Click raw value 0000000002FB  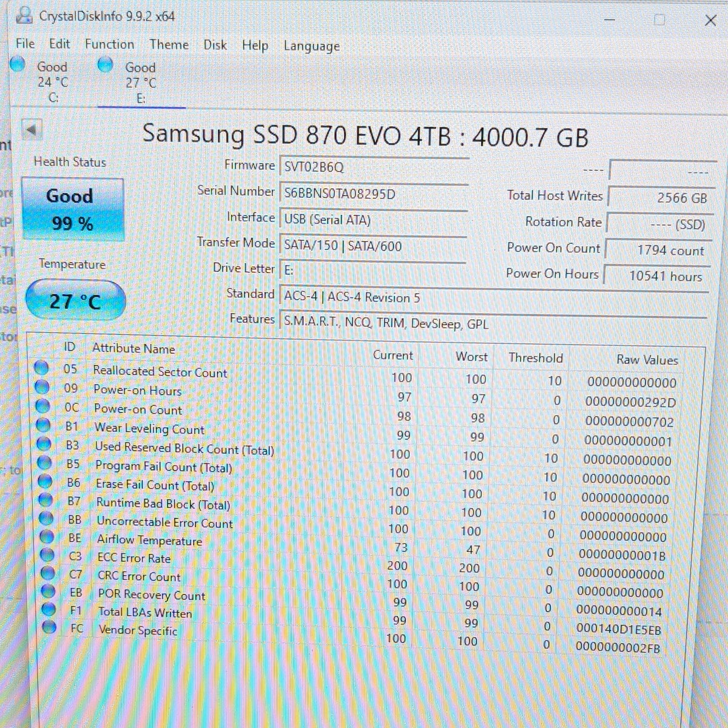pyautogui.click(x=618, y=648)
